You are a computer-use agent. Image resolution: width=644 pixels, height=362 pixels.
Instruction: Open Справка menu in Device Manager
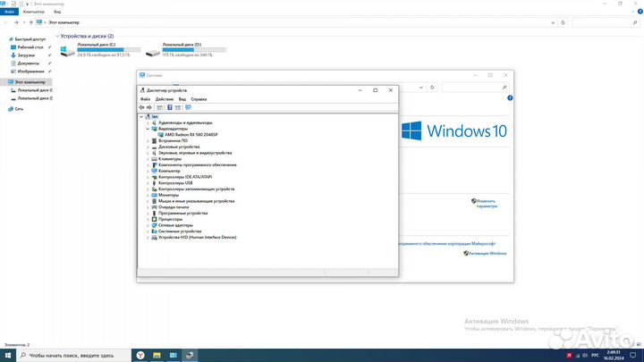pos(199,99)
